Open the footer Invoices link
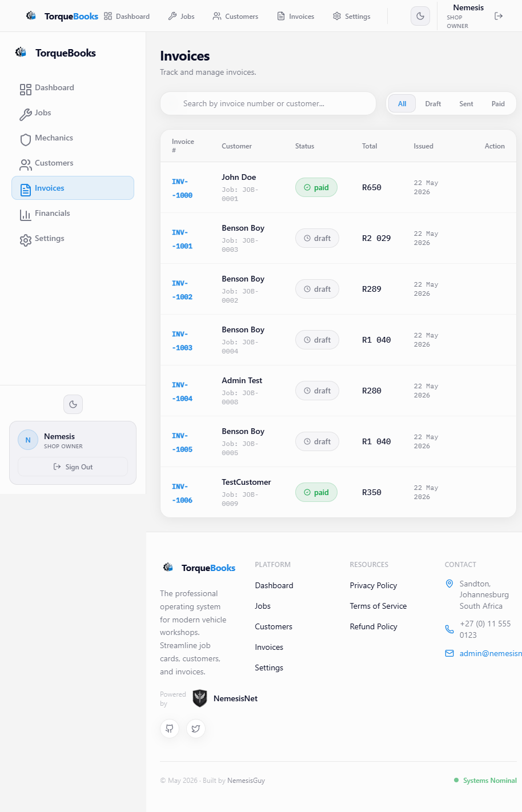This screenshot has height=812, width=522. pos(269,647)
